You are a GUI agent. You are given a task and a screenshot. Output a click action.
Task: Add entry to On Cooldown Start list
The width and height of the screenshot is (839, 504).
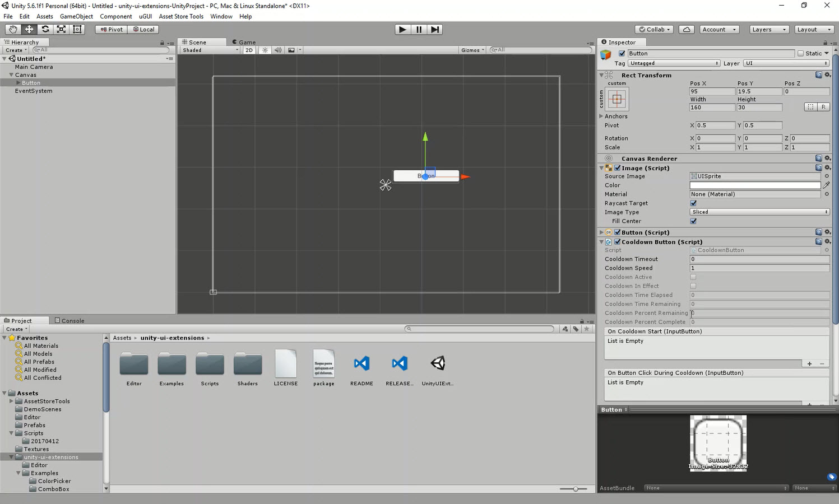[x=809, y=363]
